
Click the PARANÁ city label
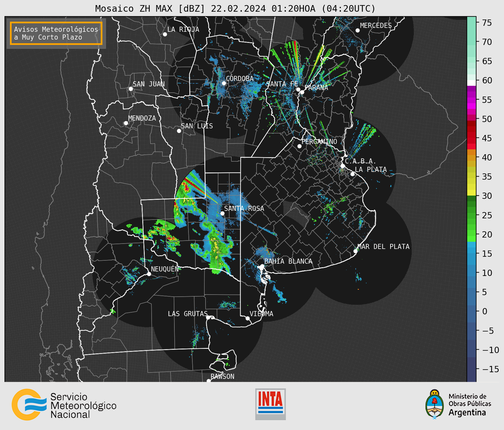click(316, 88)
